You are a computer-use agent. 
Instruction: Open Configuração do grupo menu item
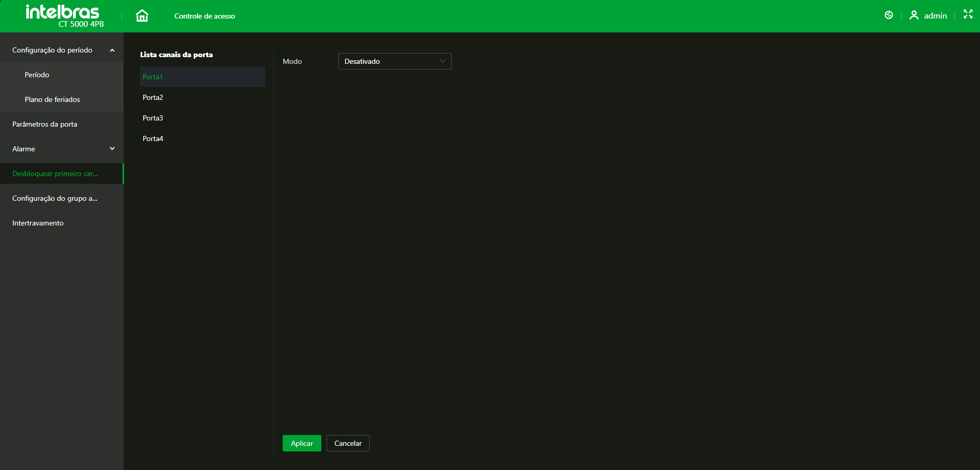pos(55,198)
